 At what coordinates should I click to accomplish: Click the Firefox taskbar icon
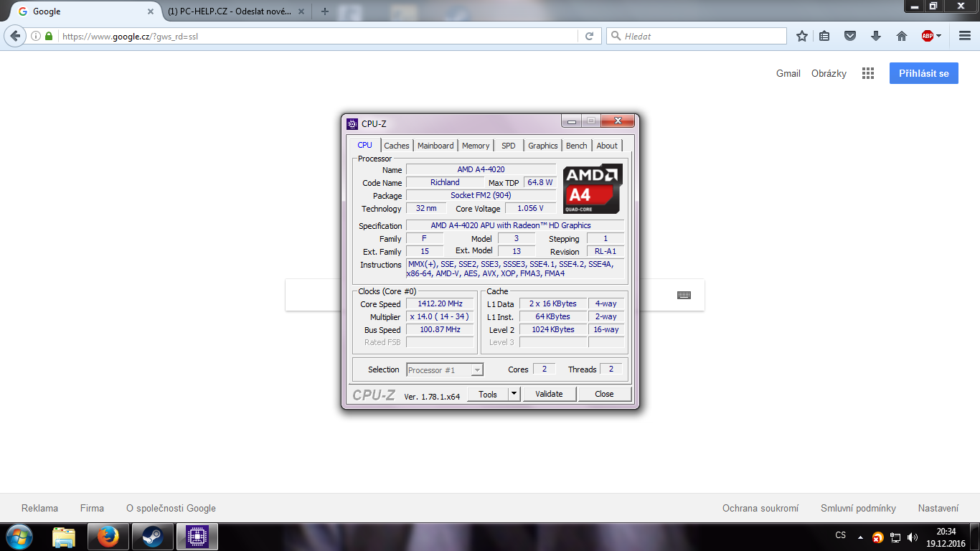(x=108, y=537)
